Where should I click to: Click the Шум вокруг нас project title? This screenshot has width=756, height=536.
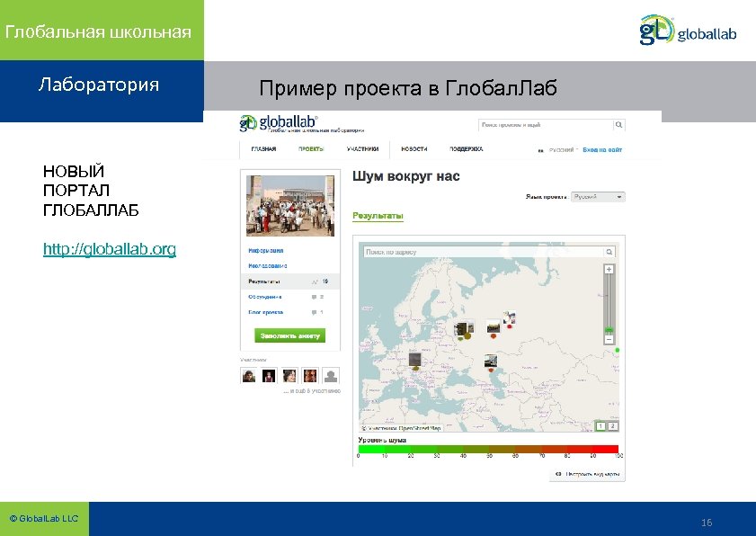point(406,176)
